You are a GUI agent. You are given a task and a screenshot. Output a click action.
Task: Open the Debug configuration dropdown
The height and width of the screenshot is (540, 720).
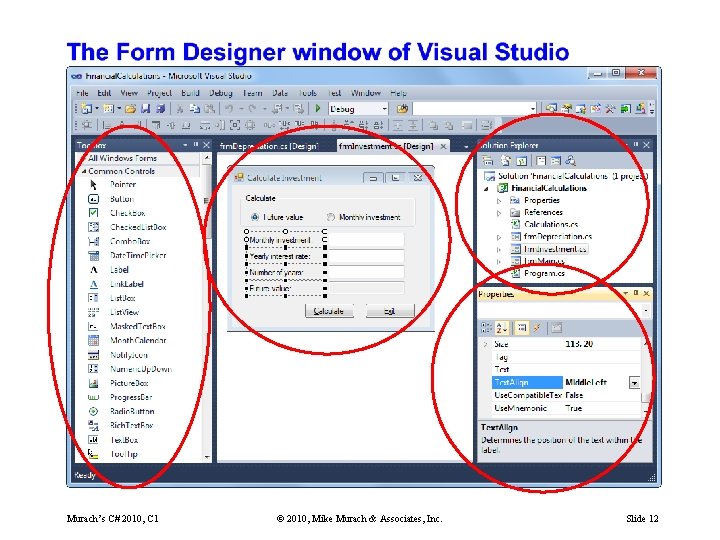(x=384, y=109)
